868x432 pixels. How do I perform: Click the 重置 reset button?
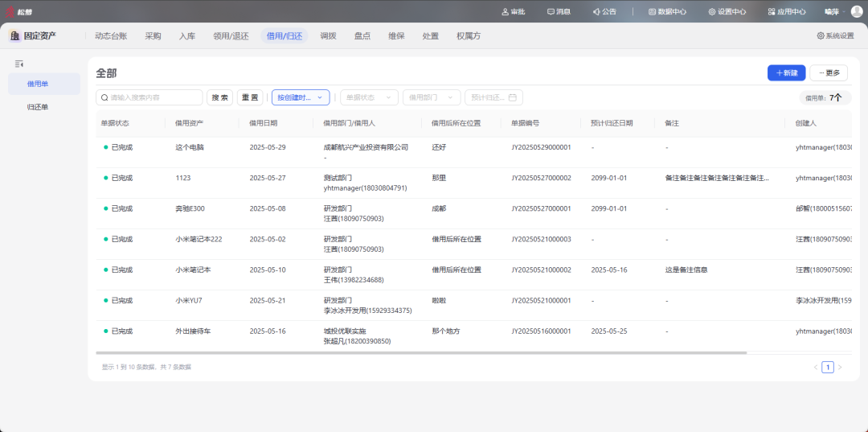tap(250, 97)
